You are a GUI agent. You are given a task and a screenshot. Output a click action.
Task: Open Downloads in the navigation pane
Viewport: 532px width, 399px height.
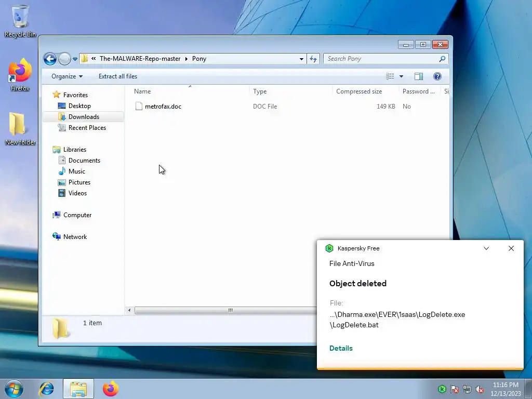[84, 117]
